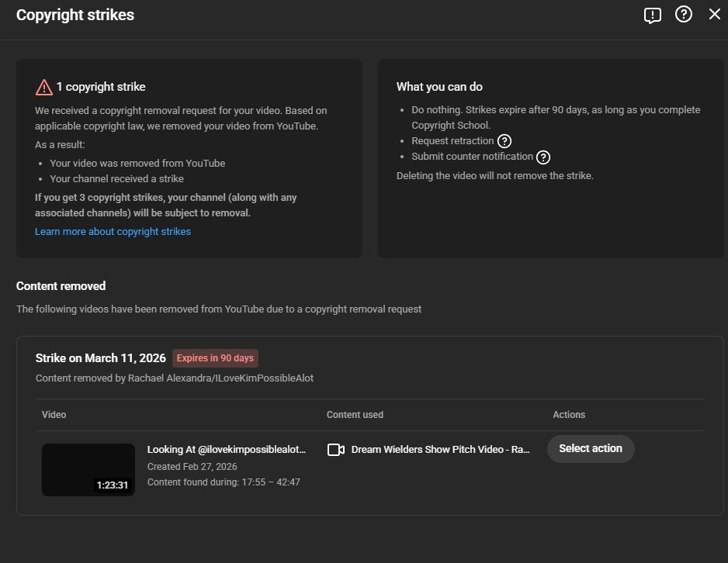Open the Select action dropdown
The height and width of the screenshot is (563, 728).
click(591, 448)
